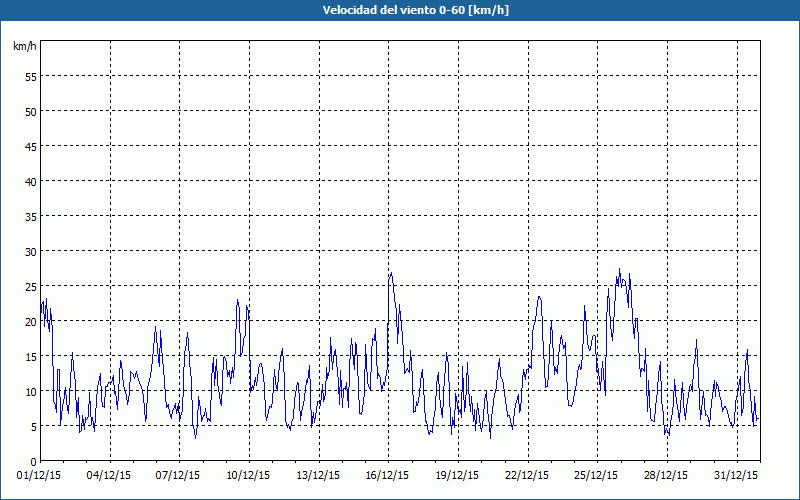Select the date label '04/12/15'

(109, 476)
